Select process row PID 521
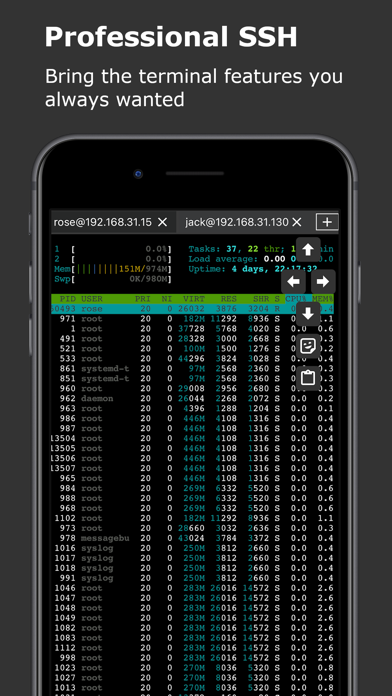 [x=192, y=348]
